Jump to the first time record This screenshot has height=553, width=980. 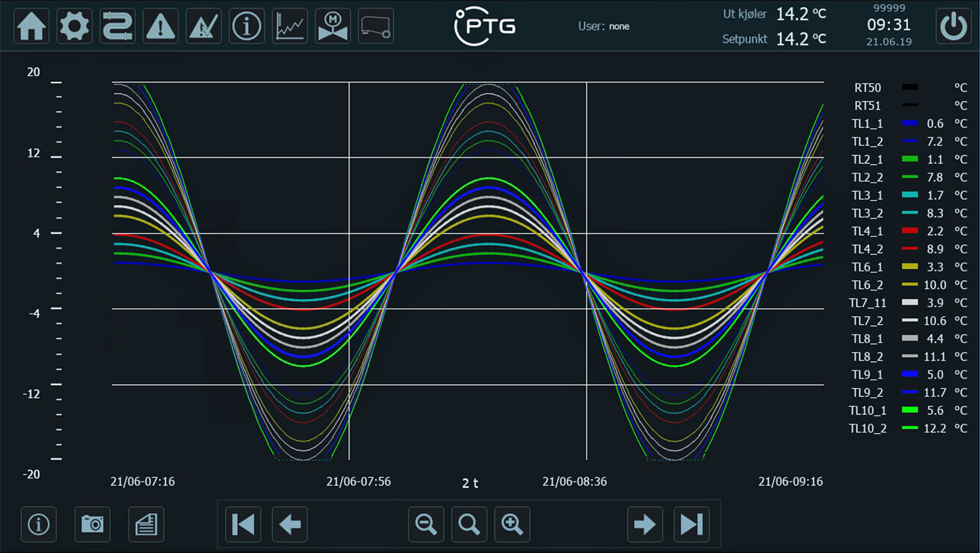click(x=243, y=524)
